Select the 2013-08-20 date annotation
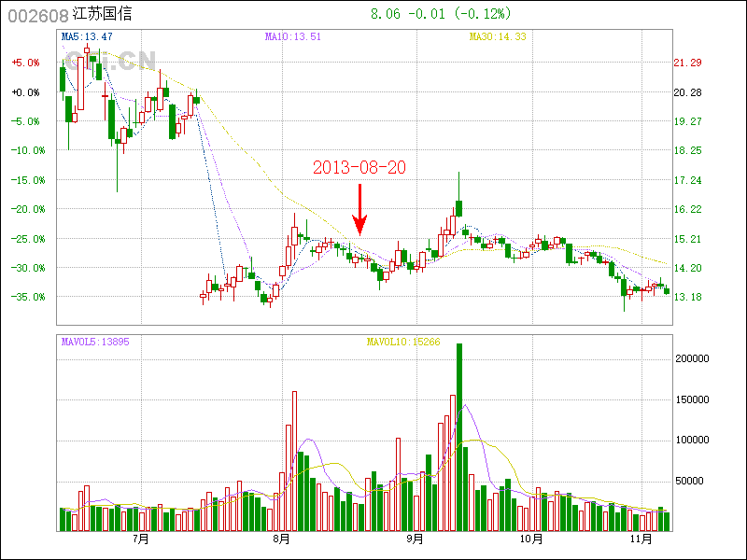747x560 pixels. (359, 167)
